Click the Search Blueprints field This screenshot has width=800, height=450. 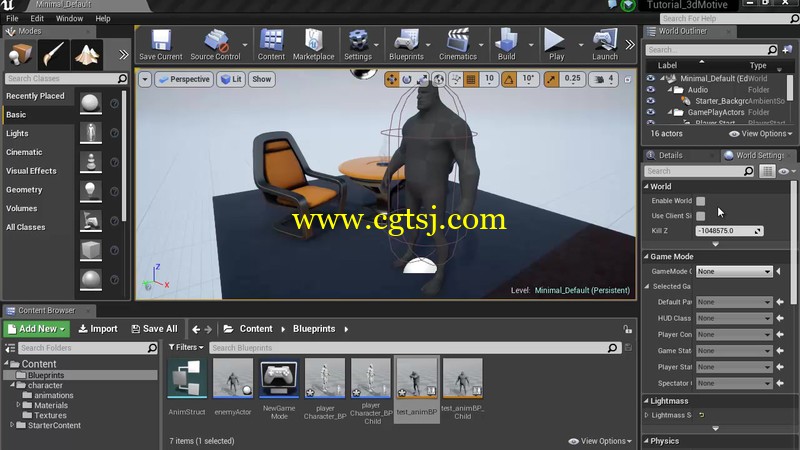click(415, 348)
